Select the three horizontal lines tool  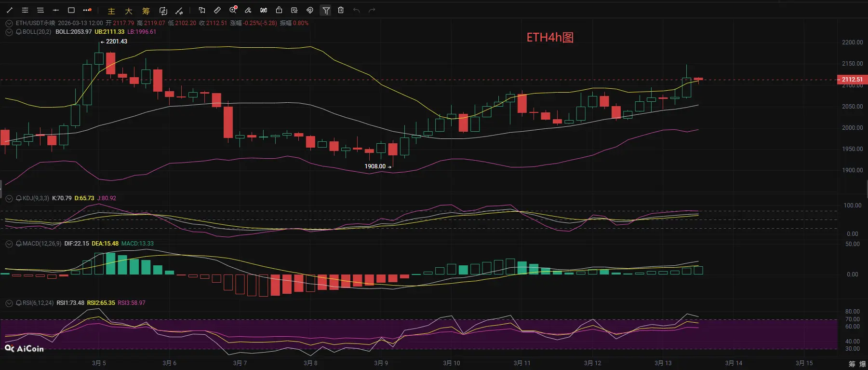pyautogui.click(x=40, y=10)
